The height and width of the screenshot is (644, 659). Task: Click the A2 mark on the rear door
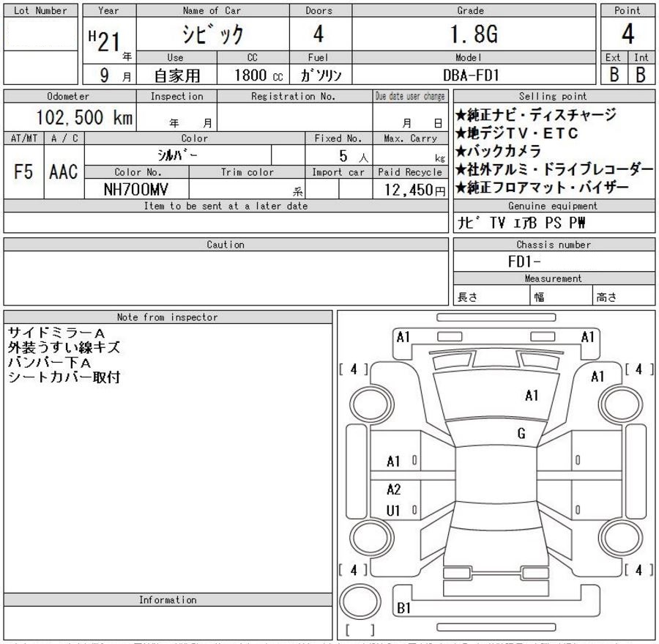point(393,489)
